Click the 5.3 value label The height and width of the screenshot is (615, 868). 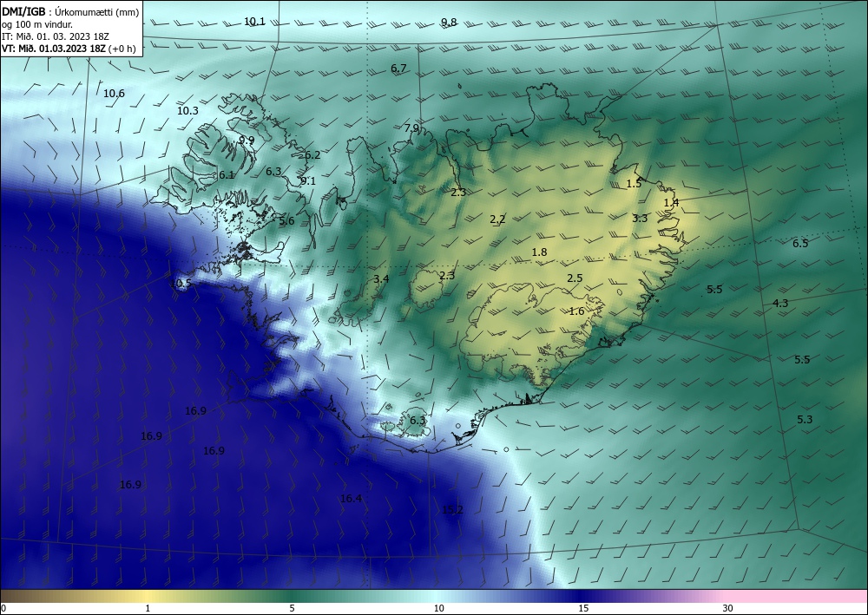pyautogui.click(x=805, y=419)
